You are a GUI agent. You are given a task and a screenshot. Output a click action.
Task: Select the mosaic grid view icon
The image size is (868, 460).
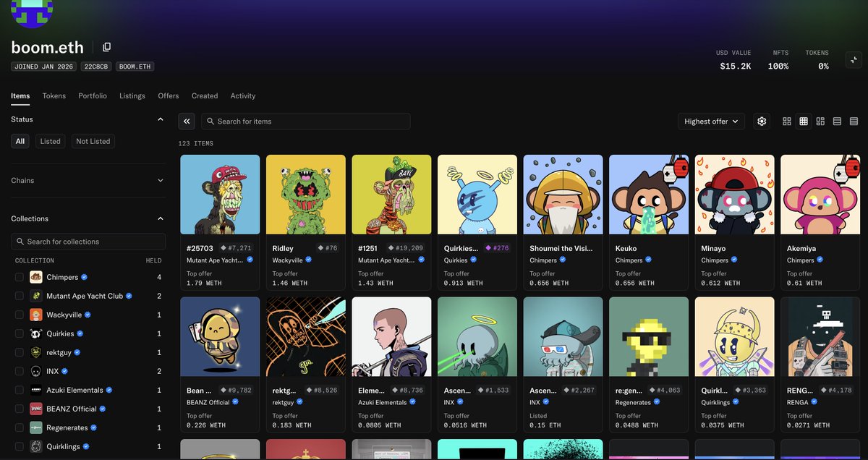click(820, 122)
